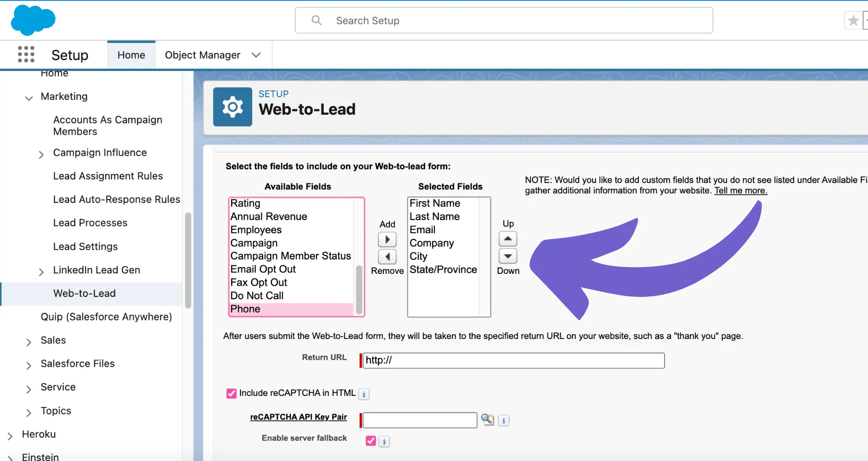Open Lead Auto-Response Rules
The width and height of the screenshot is (868, 461).
tap(117, 199)
